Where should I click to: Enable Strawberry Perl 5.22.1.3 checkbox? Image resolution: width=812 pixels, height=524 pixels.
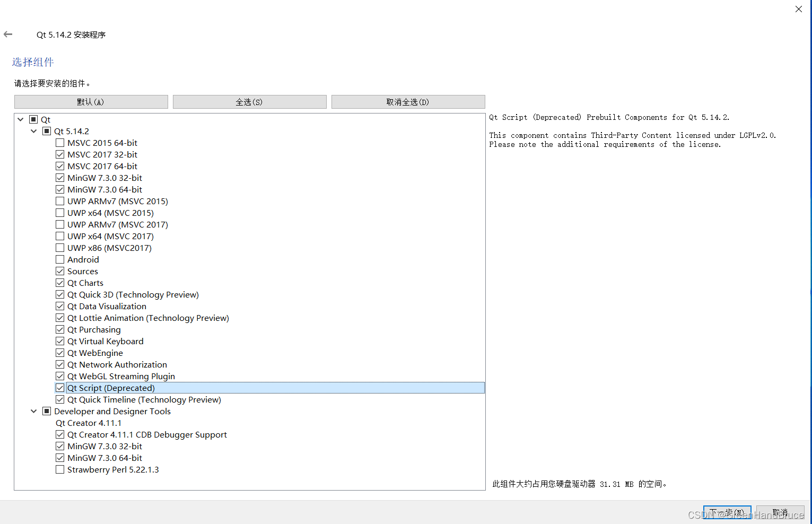60,469
